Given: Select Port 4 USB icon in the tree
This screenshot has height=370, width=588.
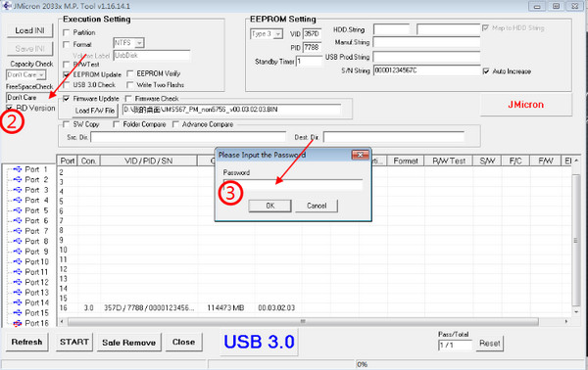Looking at the screenshot, I should click(18, 201).
